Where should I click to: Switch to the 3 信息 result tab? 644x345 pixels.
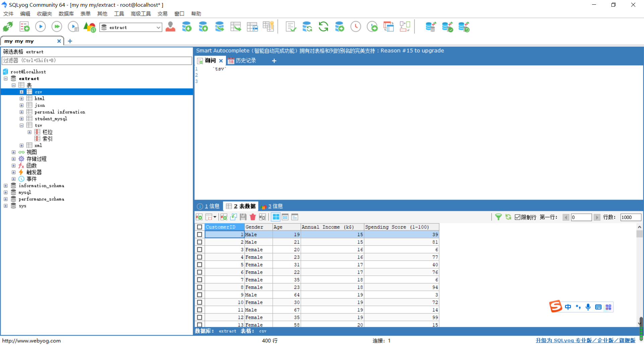pos(272,206)
